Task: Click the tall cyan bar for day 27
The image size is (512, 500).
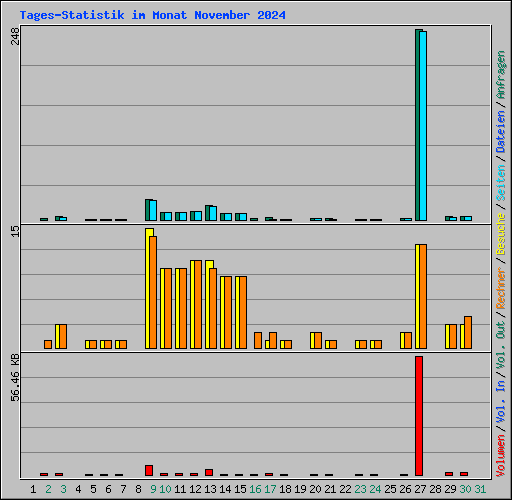Action: (x=423, y=126)
